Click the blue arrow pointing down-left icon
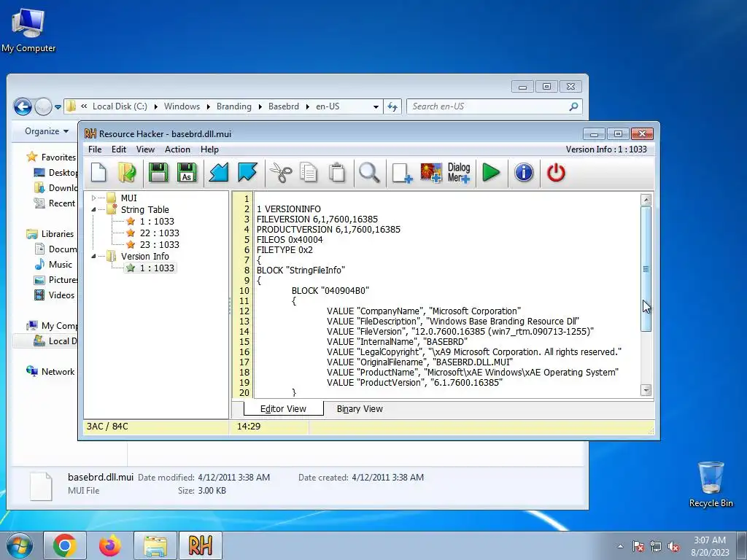This screenshot has width=747, height=560. tap(219, 172)
